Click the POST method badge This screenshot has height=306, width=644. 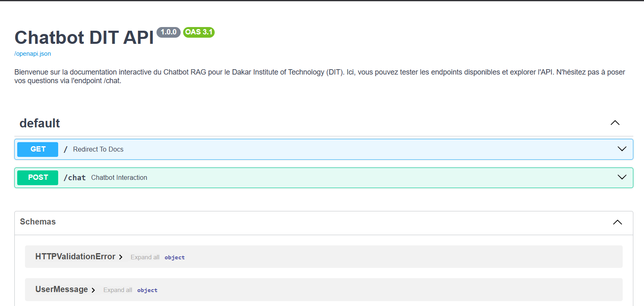[38, 177]
